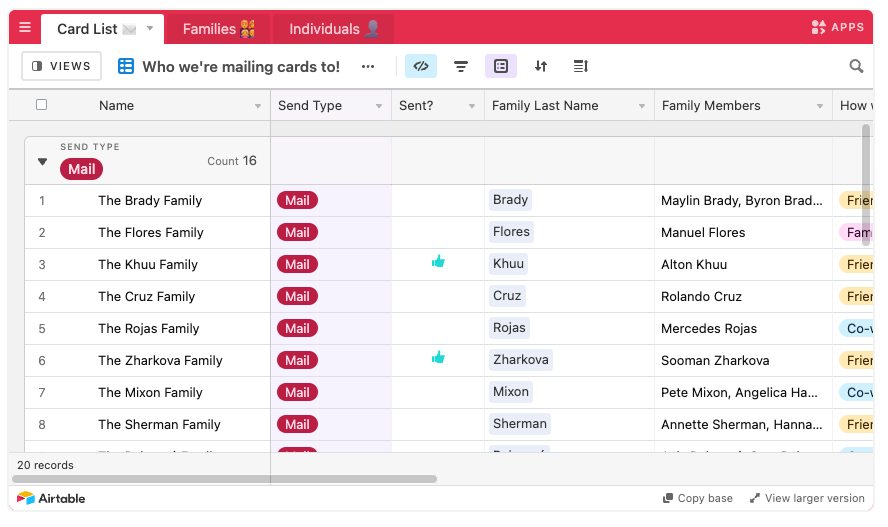This screenshot has width=888, height=527.
Task: Open the Views sidebar
Action: [62, 66]
